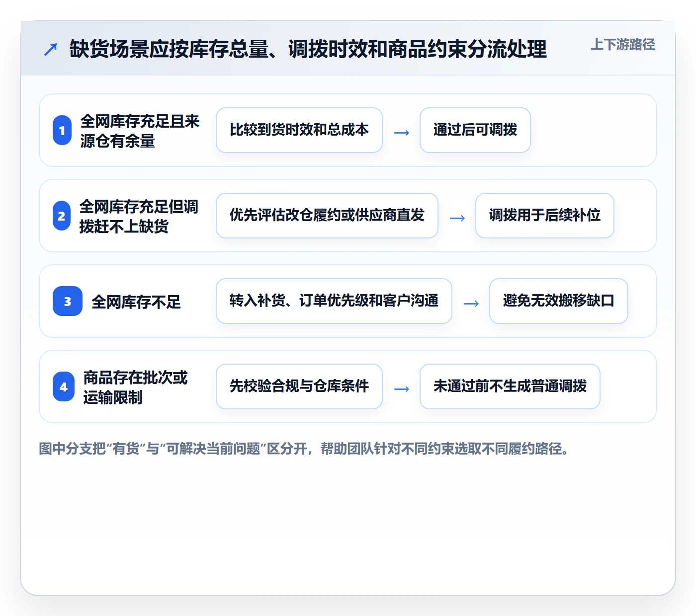Click the diagonal arrow icon beside the title
Image resolution: width=696 pixels, height=616 pixels.
click(51, 49)
